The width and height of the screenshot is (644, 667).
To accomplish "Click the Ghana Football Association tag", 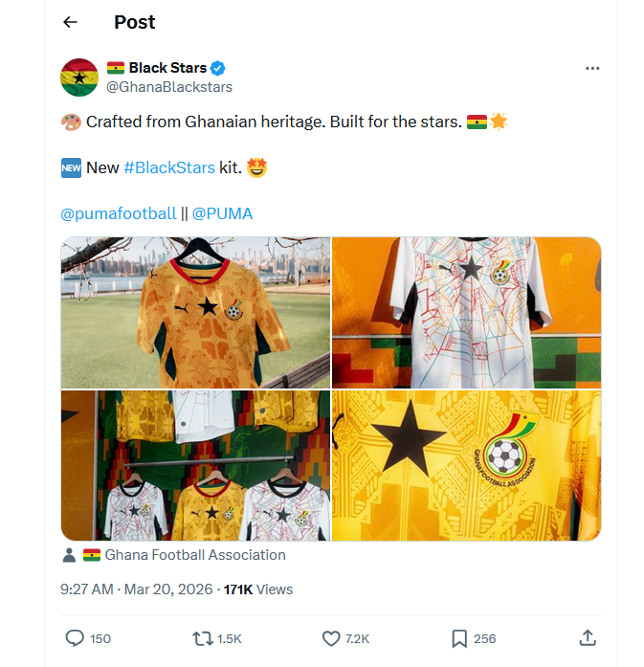I will click(194, 555).
